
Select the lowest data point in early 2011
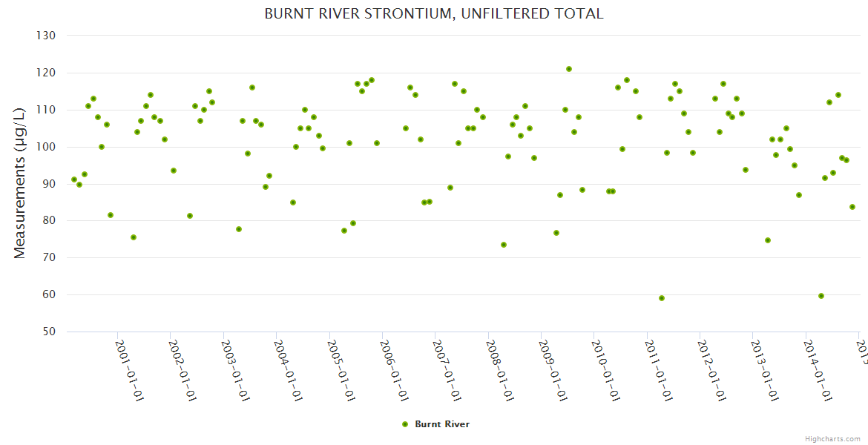662,298
